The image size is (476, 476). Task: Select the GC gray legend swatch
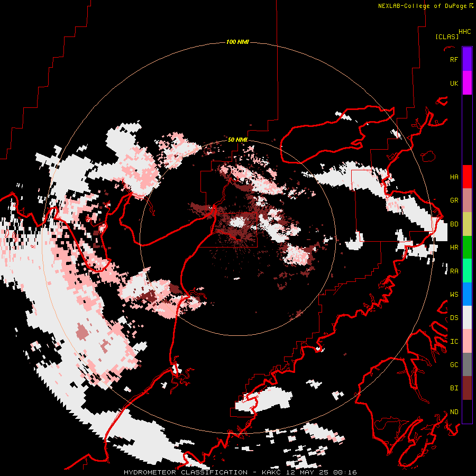(467, 364)
